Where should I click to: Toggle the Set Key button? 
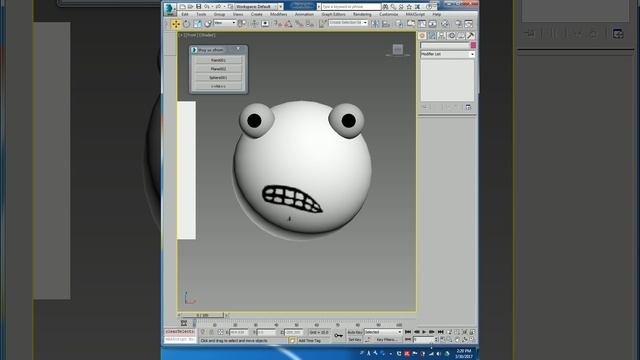355,340
